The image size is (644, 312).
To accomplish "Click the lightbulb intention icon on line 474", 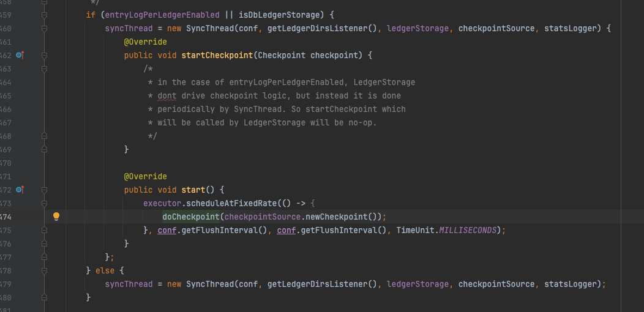I will 56,217.
